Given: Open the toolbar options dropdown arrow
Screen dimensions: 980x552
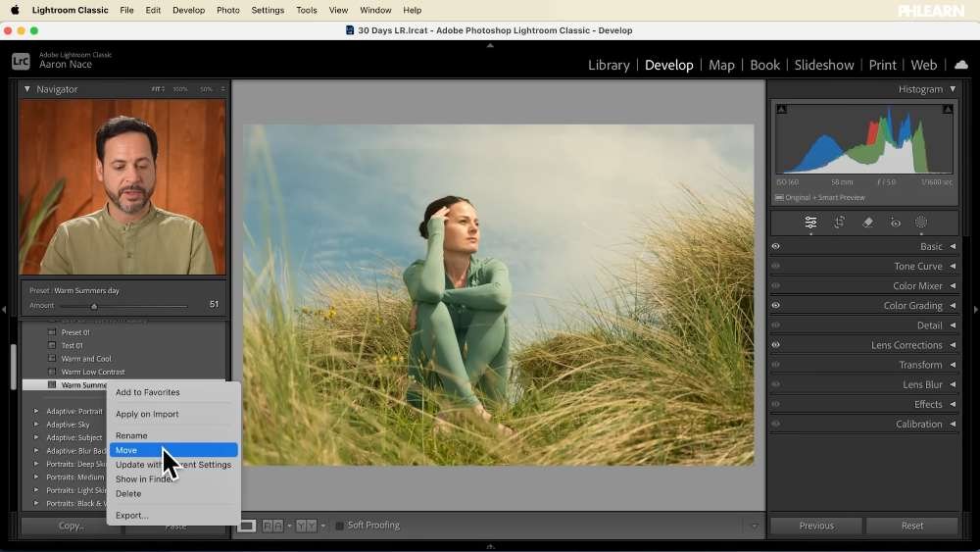Looking at the screenshot, I should pyautogui.click(x=755, y=526).
